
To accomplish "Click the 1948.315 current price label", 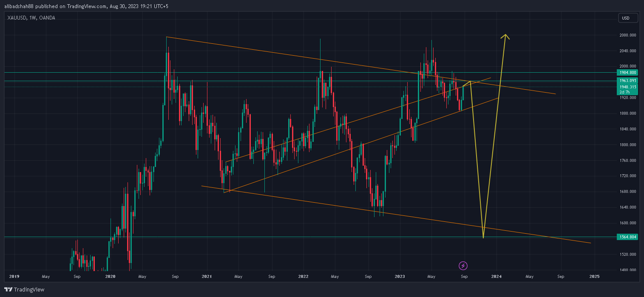I will point(628,87).
